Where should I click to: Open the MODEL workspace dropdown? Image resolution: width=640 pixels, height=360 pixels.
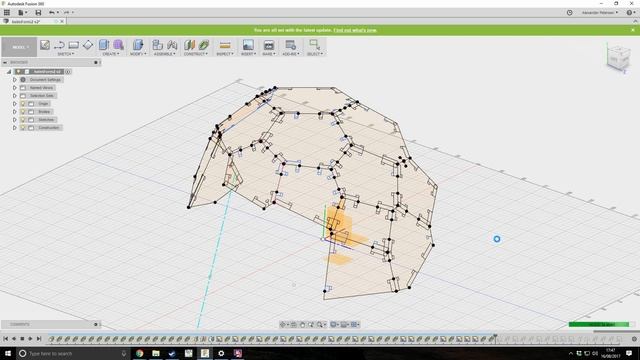coord(19,47)
